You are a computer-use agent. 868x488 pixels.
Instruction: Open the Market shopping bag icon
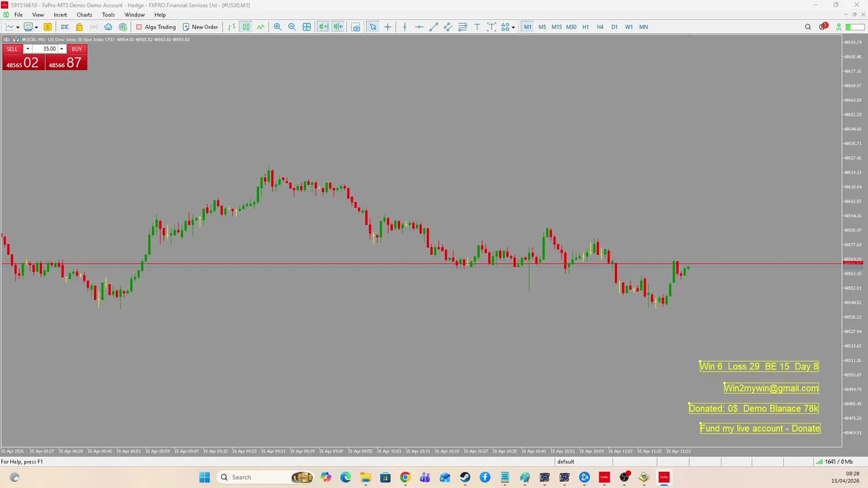[x=79, y=27]
